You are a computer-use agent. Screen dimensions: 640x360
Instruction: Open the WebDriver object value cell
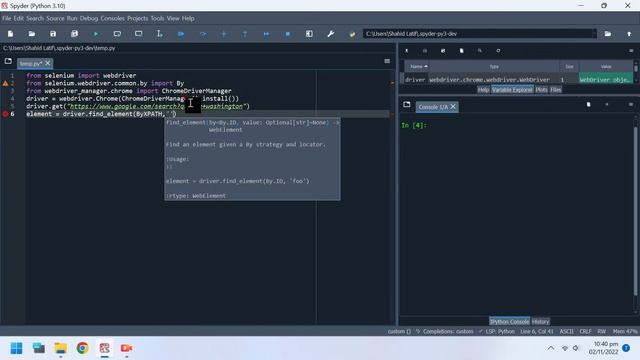(606, 80)
